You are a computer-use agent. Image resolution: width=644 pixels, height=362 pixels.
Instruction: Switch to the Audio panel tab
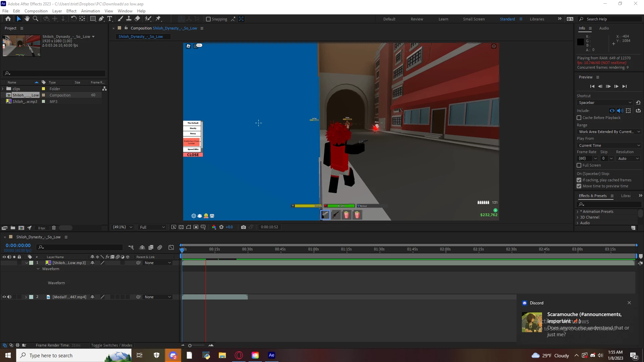pyautogui.click(x=604, y=28)
